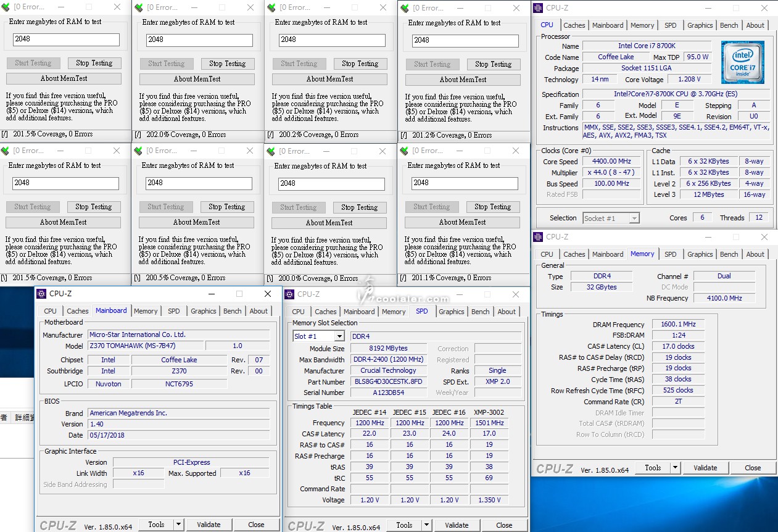
Task: Click the 2048 RAM field in the 201.1% coverage window
Action: 465,183
